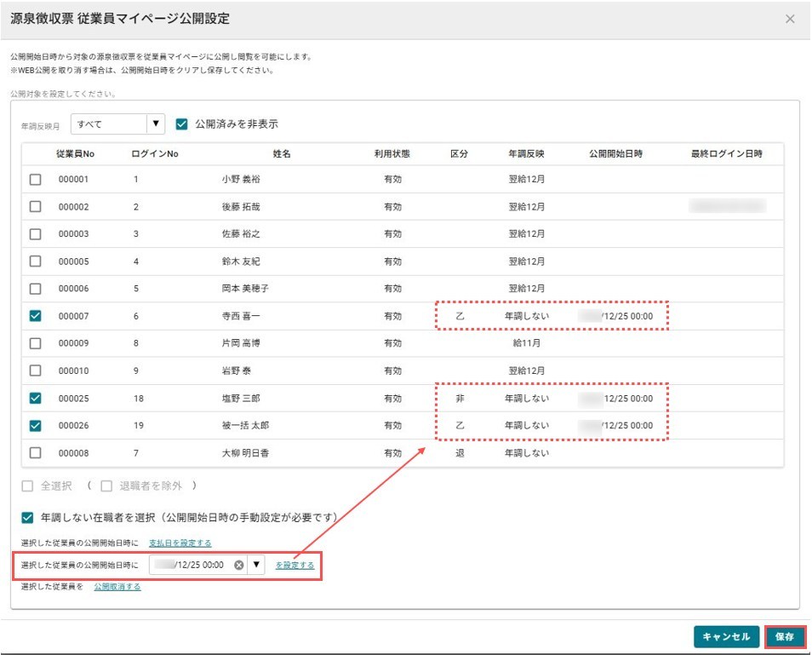The width and height of the screenshot is (812, 655).
Task: Toggle 公開済みを非表示 checkbox
Action: (181, 124)
